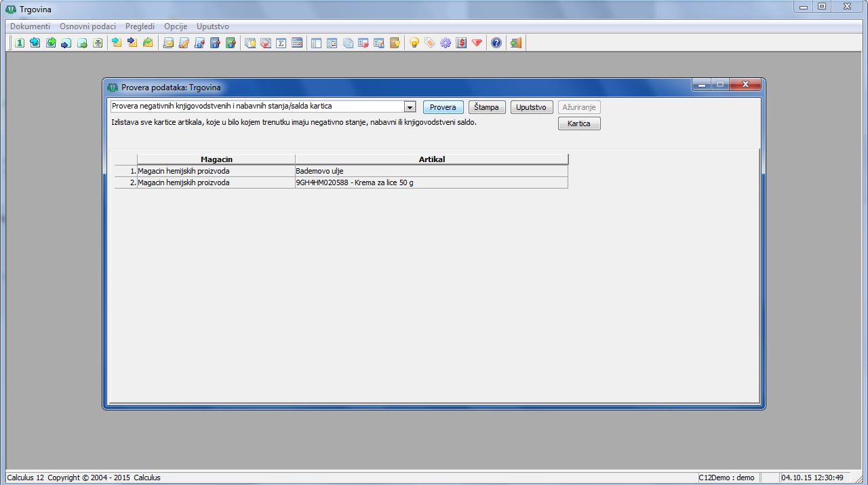Click the yellow light bulb icon
The height and width of the screenshot is (485, 868).
click(414, 43)
